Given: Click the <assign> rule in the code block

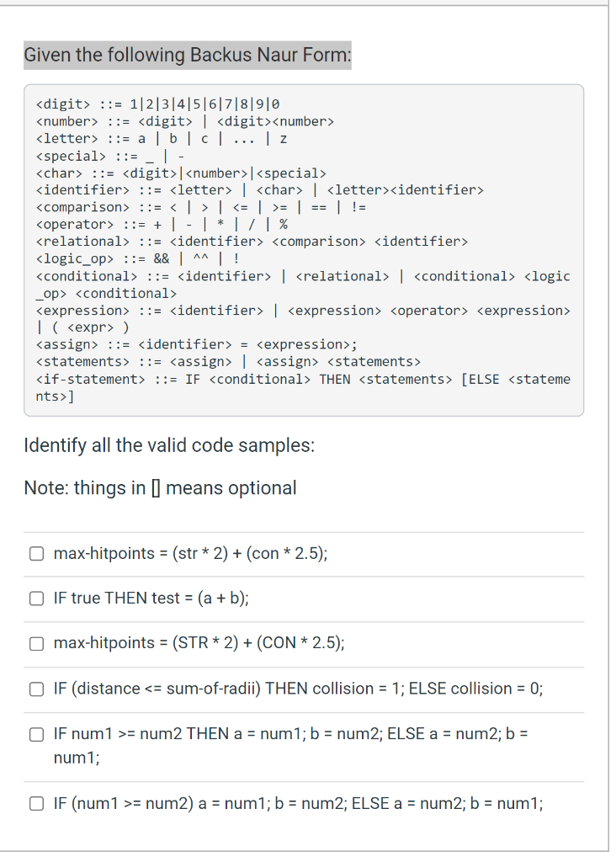Looking at the screenshot, I should (x=197, y=344).
